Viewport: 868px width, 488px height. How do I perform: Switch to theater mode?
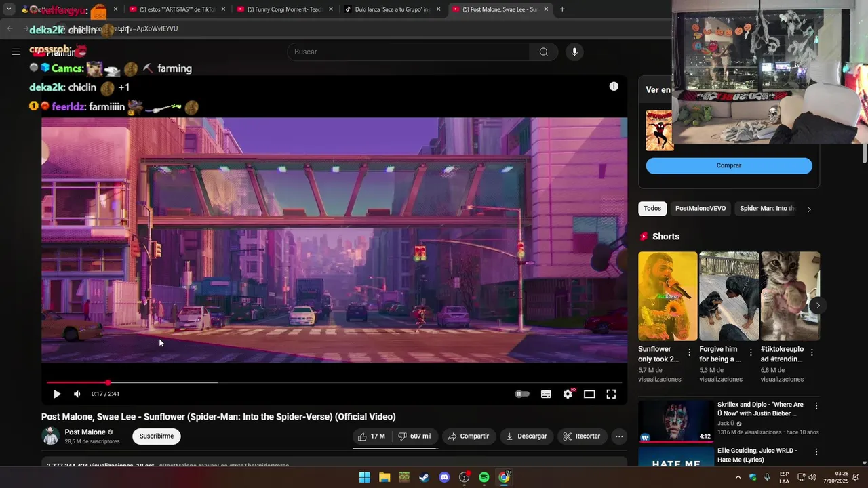[x=589, y=394]
